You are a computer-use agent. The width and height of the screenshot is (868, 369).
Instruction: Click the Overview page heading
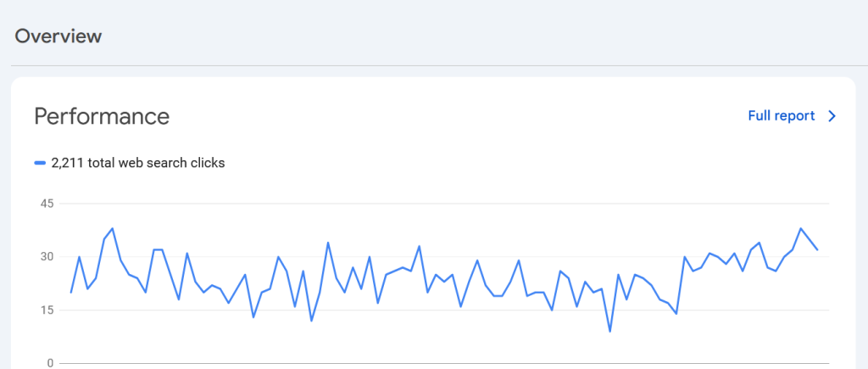(x=58, y=36)
